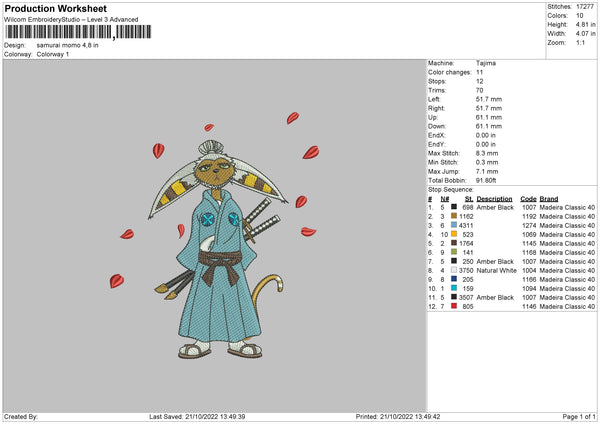Screen dimensions: 600x424
Task: Click the Natural White swatch in stop 8
Action: [x=454, y=270]
